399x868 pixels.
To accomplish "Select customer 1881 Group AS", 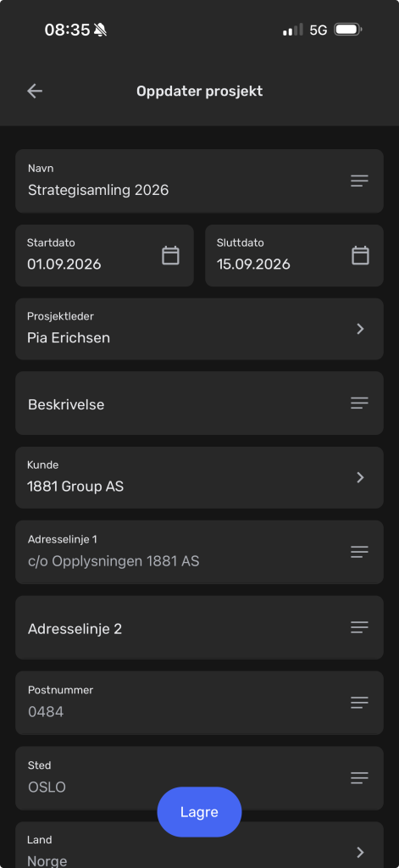I will coord(75,487).
